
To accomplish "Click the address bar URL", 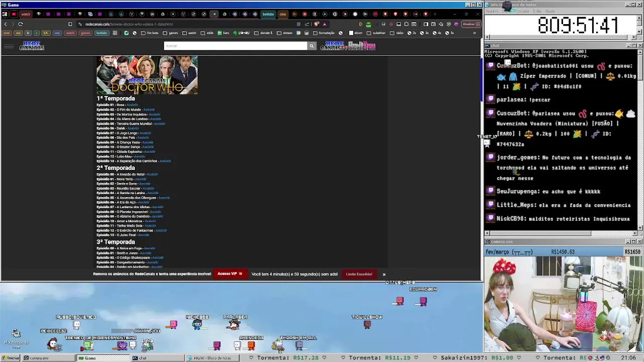I will point(129,24).
